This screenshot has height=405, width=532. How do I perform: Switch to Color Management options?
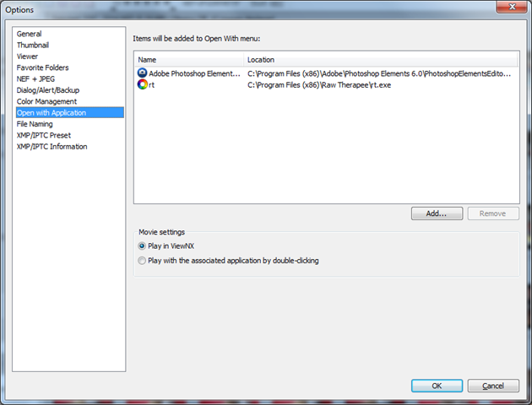coord(46,101)
